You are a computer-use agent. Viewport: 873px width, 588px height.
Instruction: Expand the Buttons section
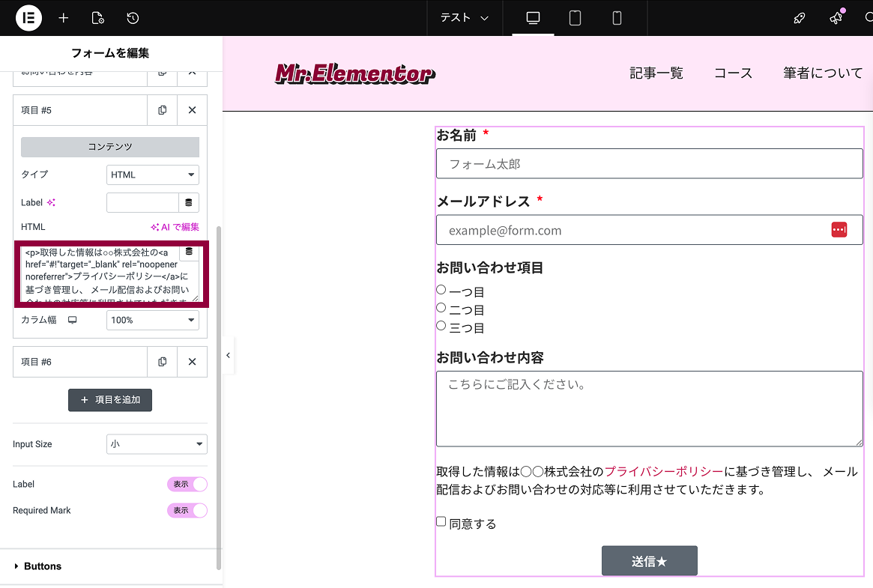tap(41, 566)
